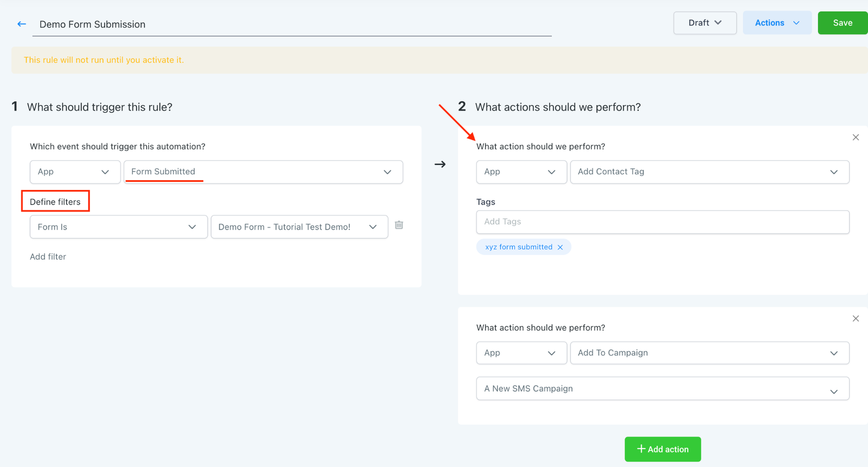The width and height of the screenshot is (868, 467).
Task: Open the Demo Form - Tutorial Test Demo dropdown
Action: pyautogui.click(x=299, y=227)
